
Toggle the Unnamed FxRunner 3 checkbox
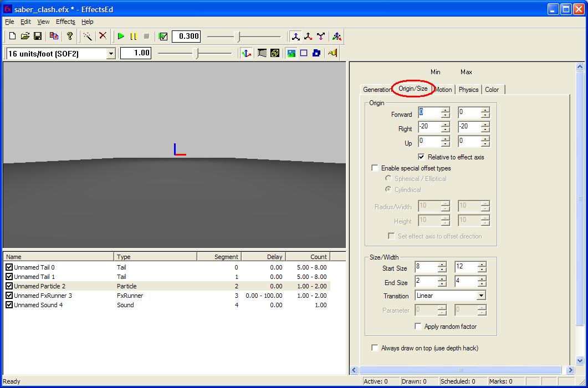click(x=9, y=295)
